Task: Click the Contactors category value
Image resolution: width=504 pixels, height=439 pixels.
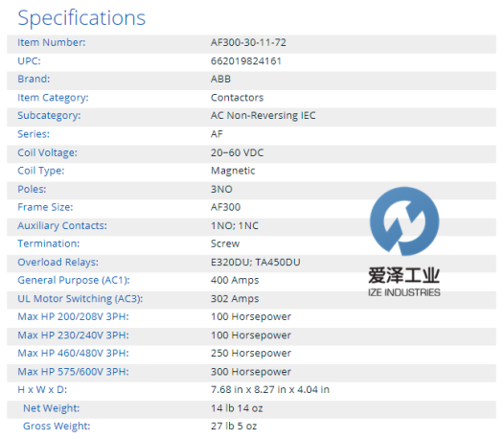Action: (237, 98)
